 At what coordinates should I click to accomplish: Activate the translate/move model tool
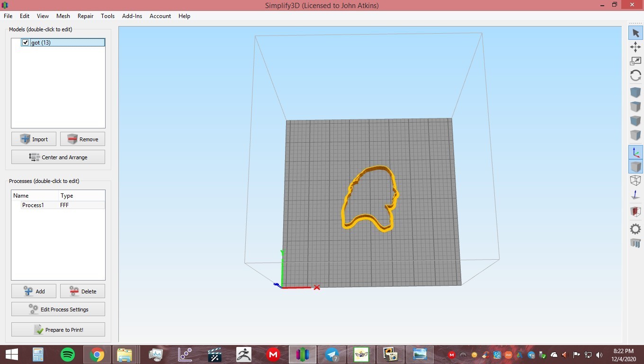click(635, 47)
